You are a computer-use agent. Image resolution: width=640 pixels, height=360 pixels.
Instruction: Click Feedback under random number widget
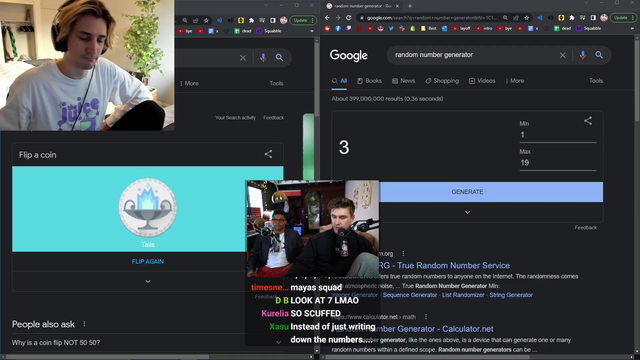[x=585, y=227]
